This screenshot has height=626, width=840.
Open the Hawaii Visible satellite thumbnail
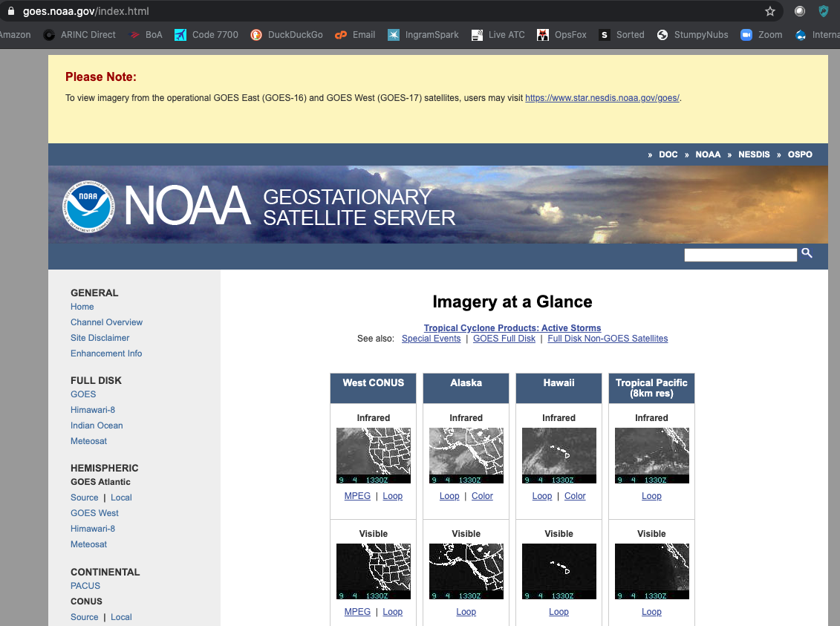pyautogui.click(x=559, y=571)
